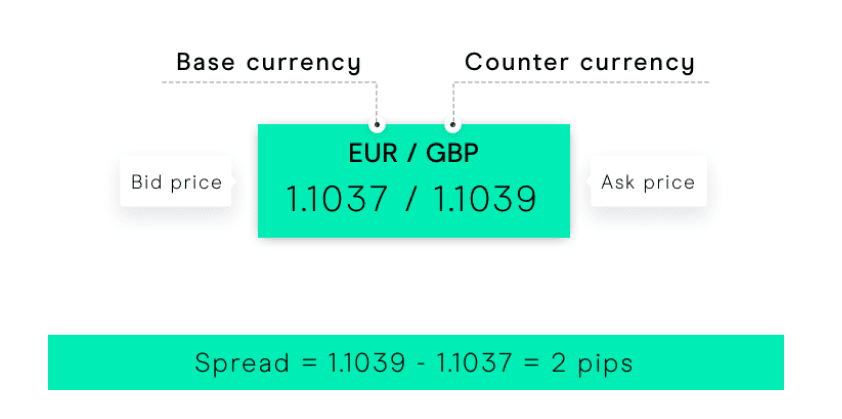
Task: Click dashed line under Counter currency
Action: pos(580,82)
